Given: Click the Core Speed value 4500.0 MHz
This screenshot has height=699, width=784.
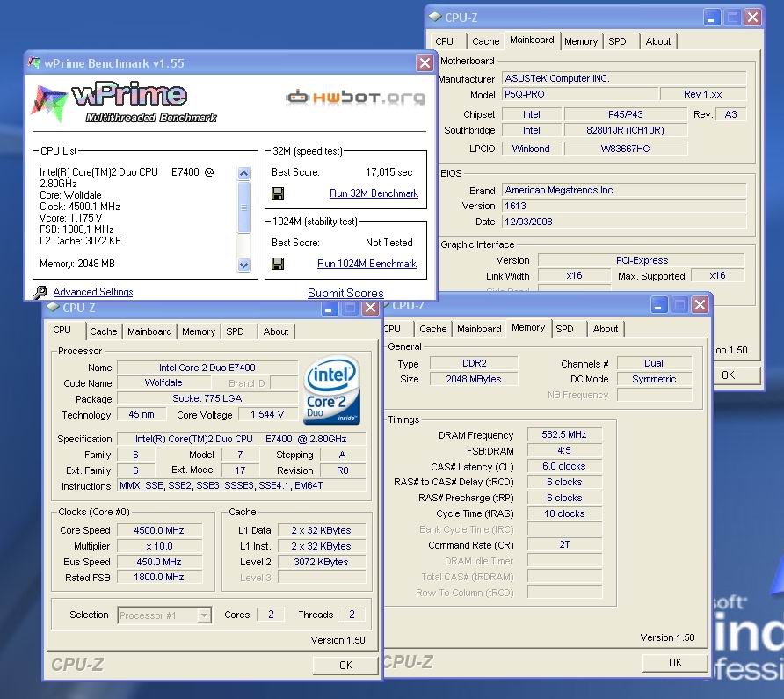Looking at the screenshot, I should pos(159,530).
